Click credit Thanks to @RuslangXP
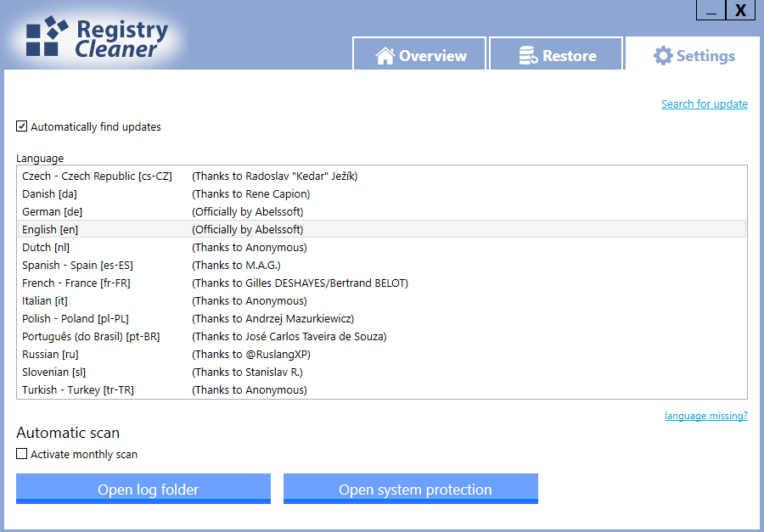 click(251, 354)
